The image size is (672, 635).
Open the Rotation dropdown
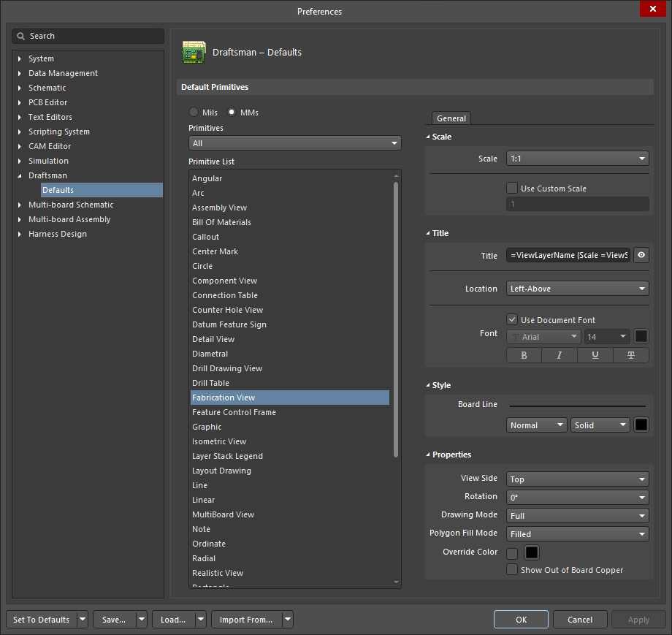coord(577,498)
